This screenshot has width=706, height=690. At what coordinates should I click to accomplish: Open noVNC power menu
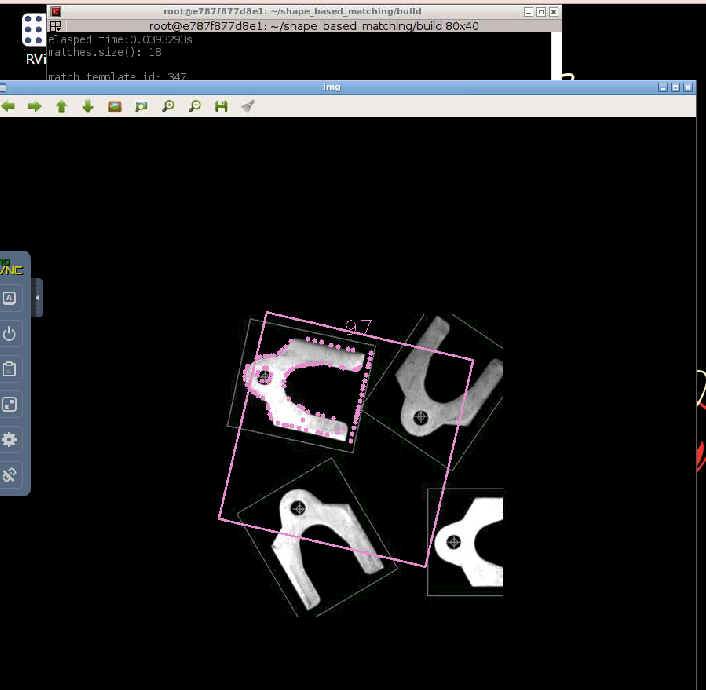(x=9, y=334)
